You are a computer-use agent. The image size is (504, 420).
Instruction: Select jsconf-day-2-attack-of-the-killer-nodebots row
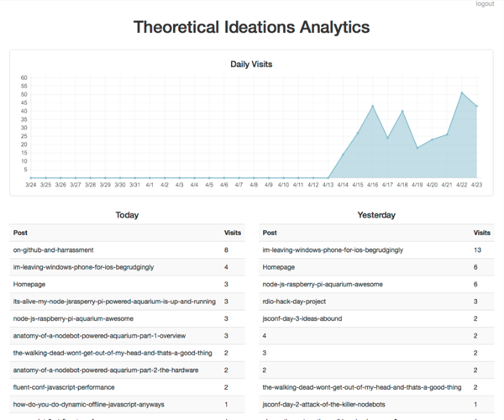point(376,404)
